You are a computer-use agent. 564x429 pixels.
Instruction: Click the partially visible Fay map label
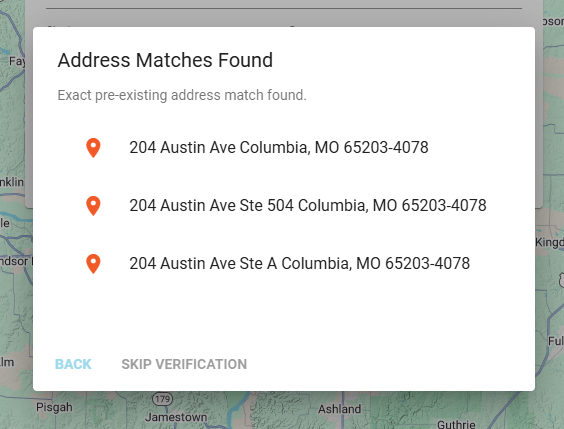click(17, 61)
